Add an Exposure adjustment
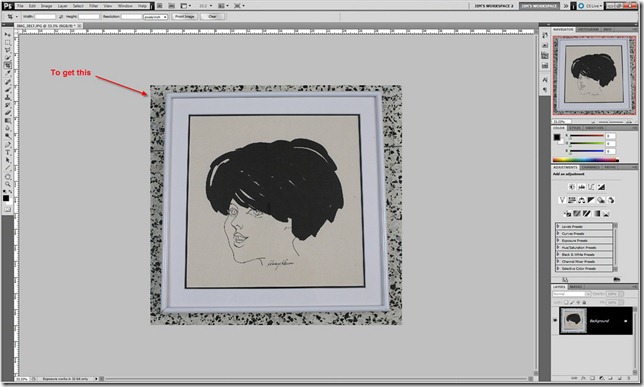The height and width of the screenshot is (387, 644). click(x=601, y=187)
